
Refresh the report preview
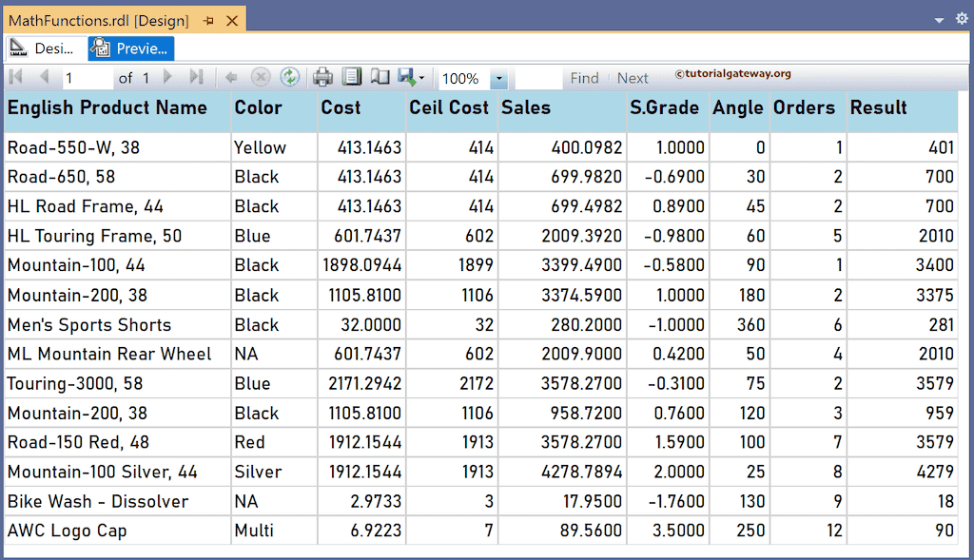pyautogui.click(x=288, y=78)
